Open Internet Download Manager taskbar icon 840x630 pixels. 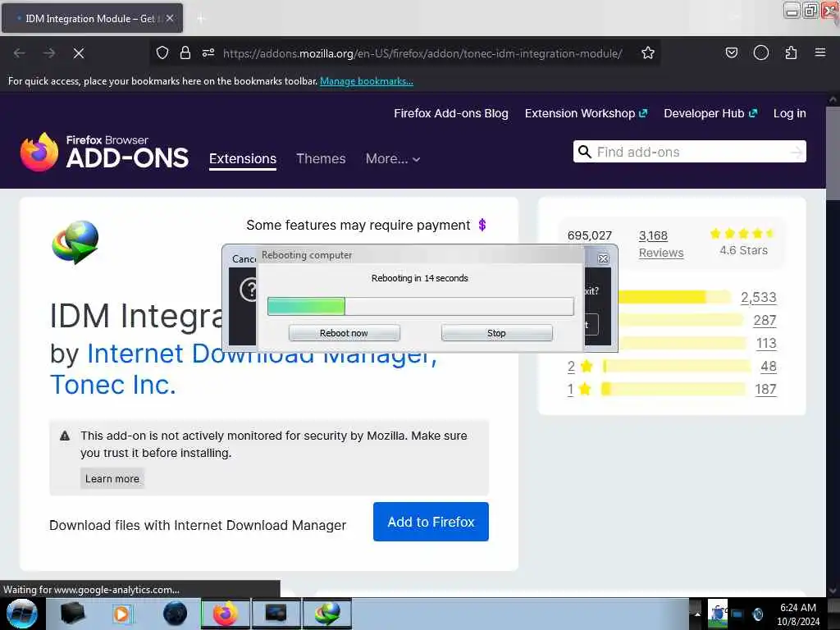327,614
